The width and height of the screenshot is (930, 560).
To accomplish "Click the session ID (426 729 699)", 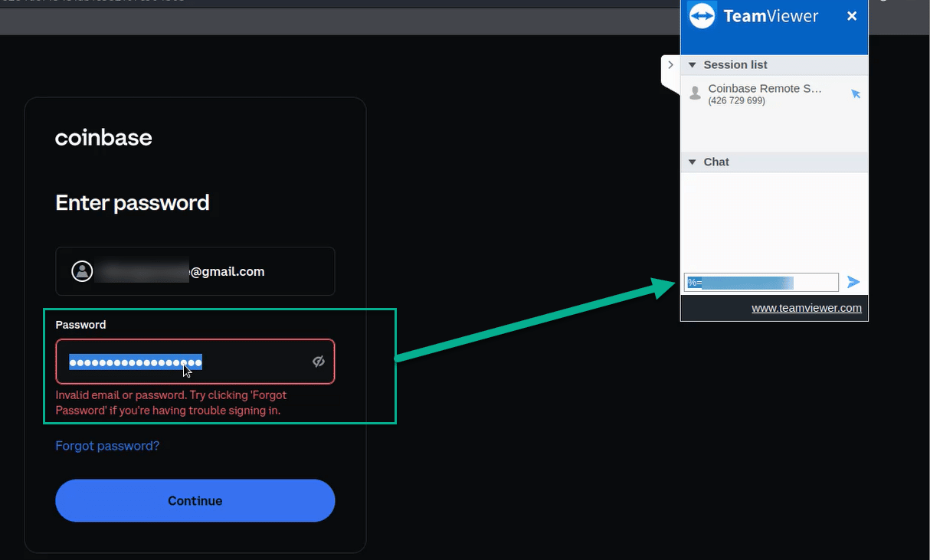I will click(737, 101).
